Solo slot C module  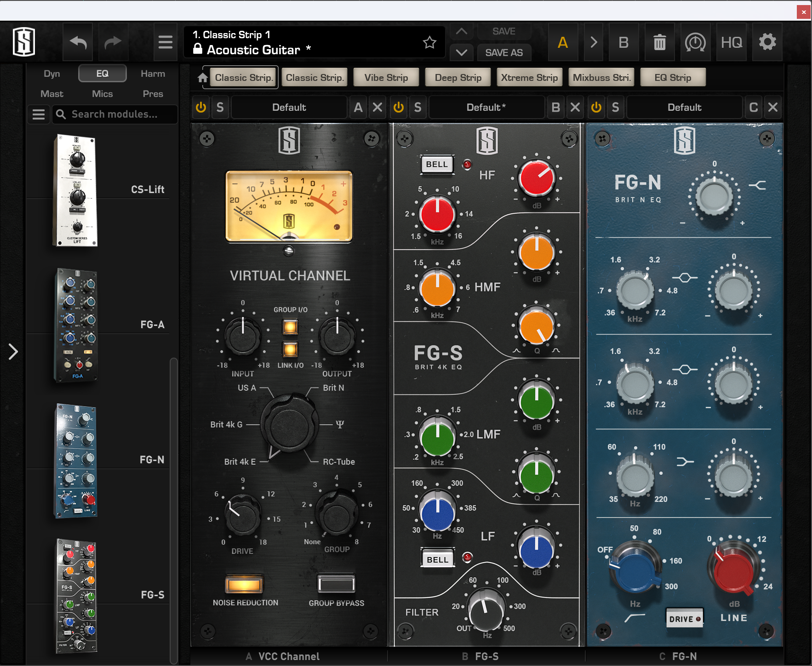click(x=616, y=107)
